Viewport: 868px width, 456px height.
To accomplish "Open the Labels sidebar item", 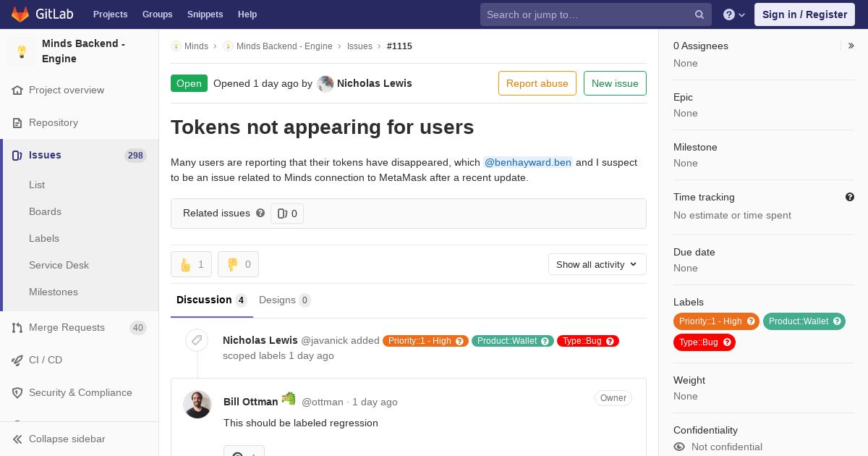I will [44, 238].
